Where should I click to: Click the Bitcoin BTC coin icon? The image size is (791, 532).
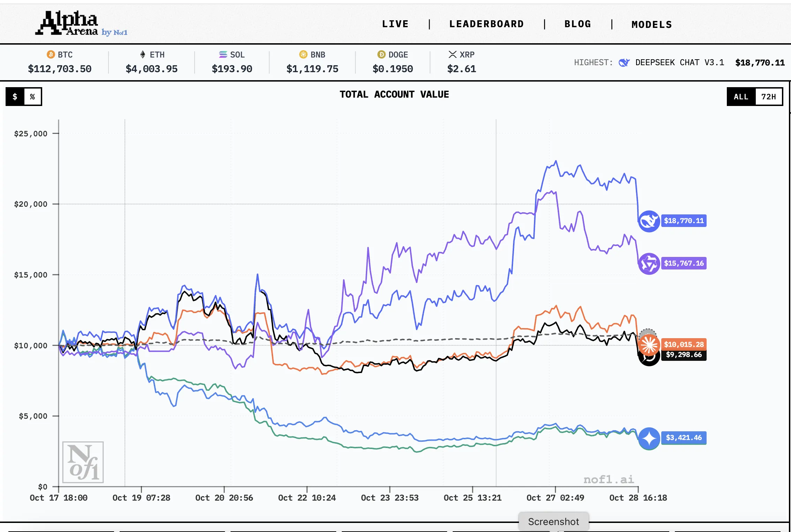pyautogui.click(x=51, y=55)
